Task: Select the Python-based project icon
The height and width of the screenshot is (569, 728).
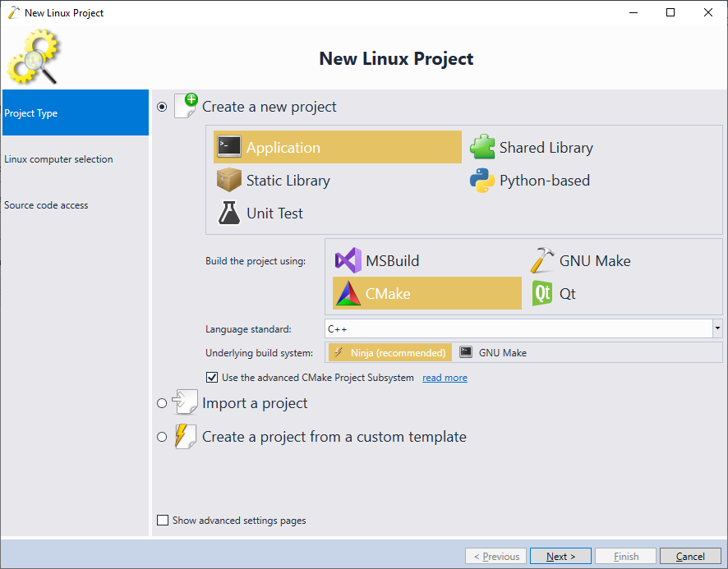Action: [x=482, y=181]
